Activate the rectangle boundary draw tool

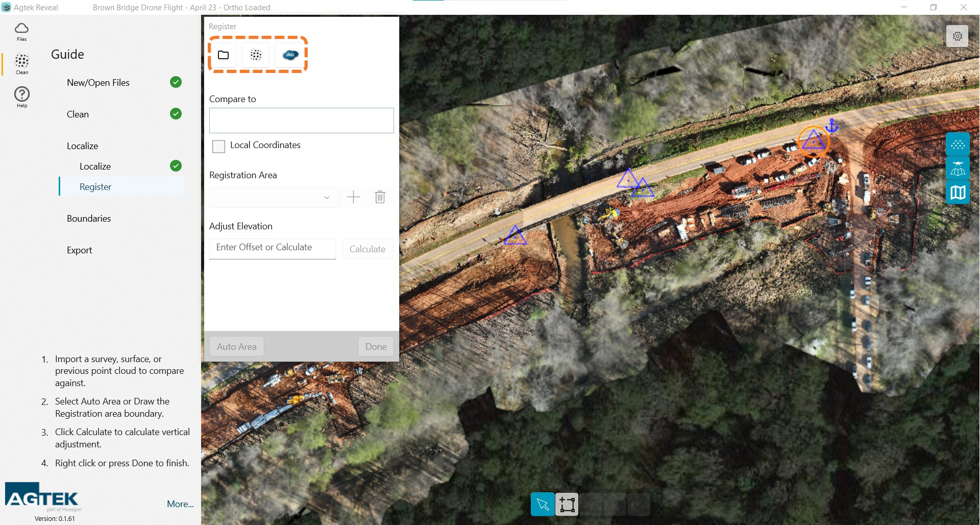coord(567,505)
